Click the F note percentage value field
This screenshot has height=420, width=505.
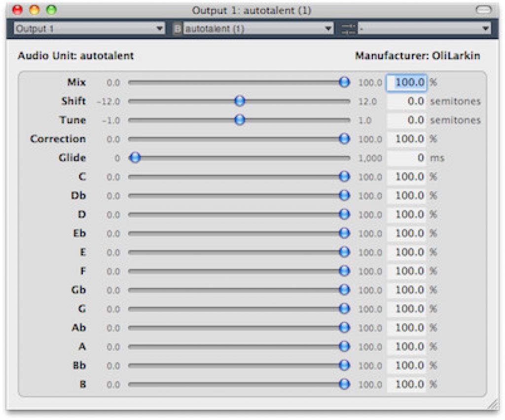[406, 271]
